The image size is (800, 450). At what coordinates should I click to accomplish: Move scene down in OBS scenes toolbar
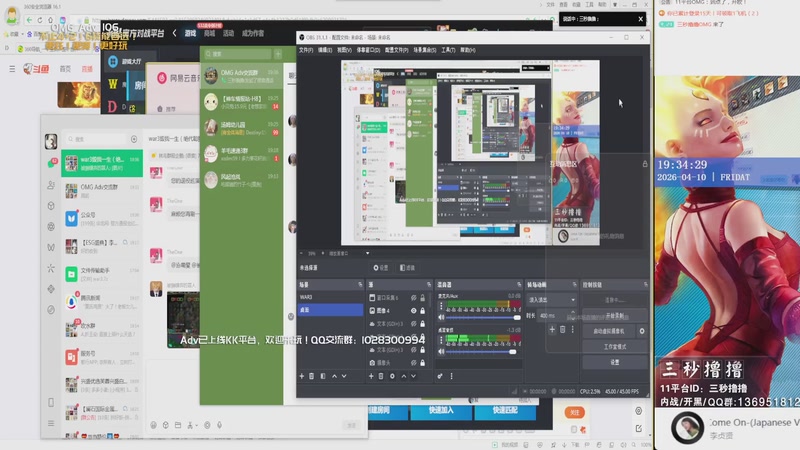click(x=344, y=377)
